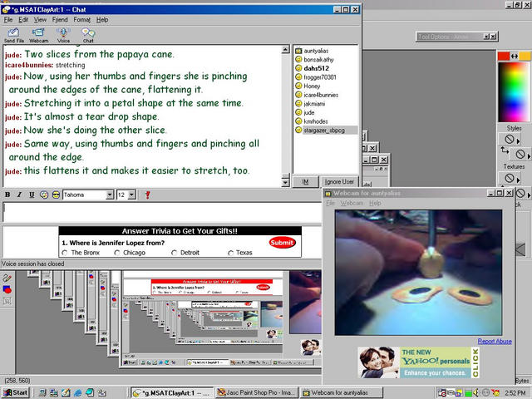Screen dimensions: 532x399
Task: Click the 2:52 PM taskbar clock
Action: click(x=515, y=393)
